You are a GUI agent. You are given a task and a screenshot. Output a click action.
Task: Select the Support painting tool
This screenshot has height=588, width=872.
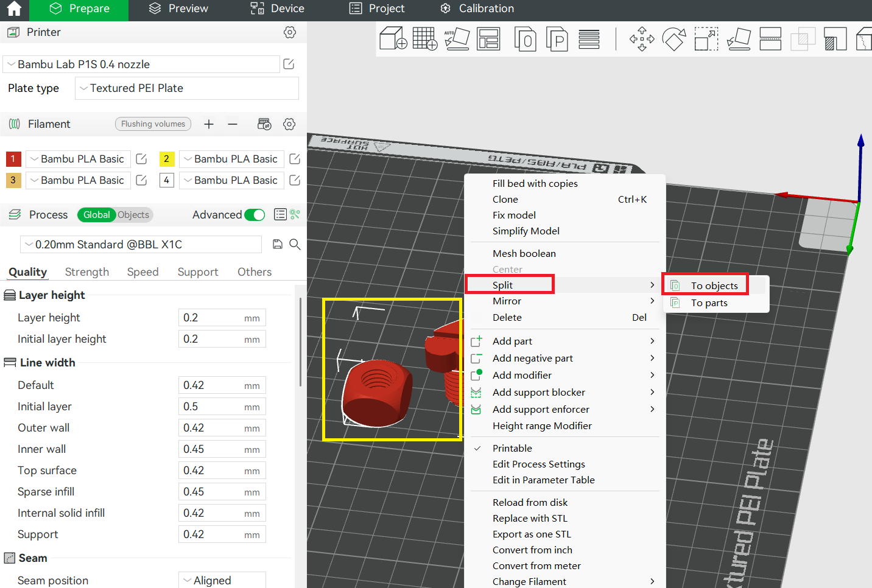[835, 39]
